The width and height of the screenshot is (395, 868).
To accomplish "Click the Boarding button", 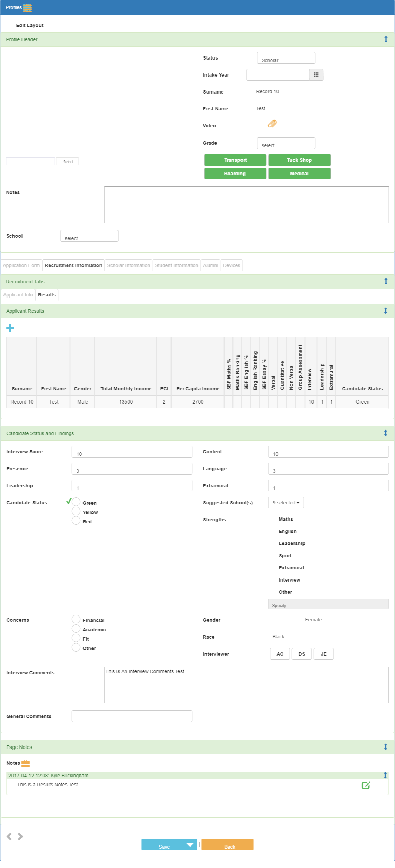I will click(x=235, y=174).
